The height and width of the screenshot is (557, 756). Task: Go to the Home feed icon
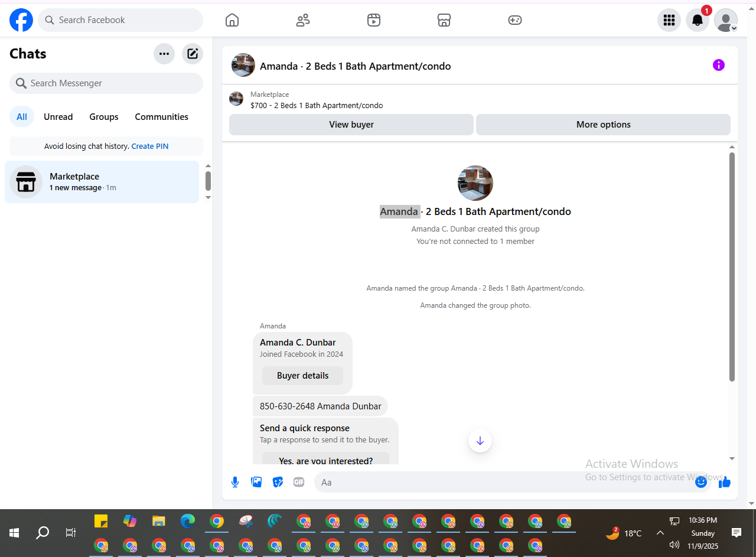232,20
